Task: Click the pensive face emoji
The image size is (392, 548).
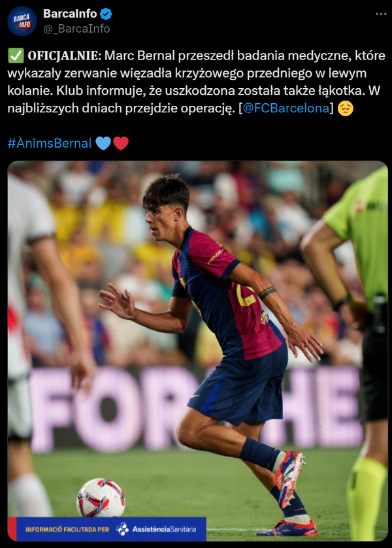Action: click(346, 108)
